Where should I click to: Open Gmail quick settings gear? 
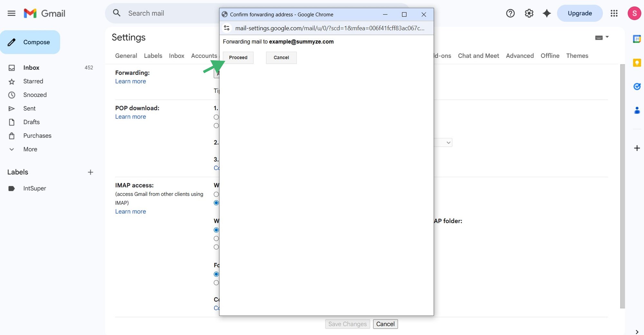coord(528,13)
